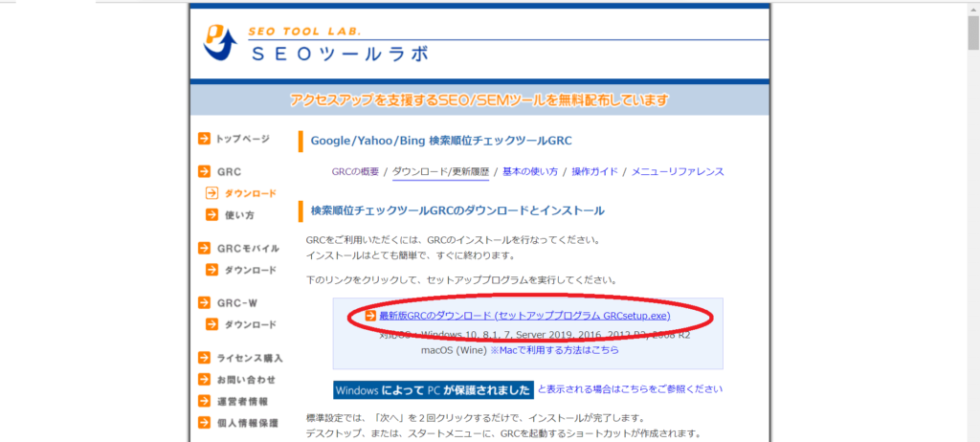The width and height of the screenshot is (980, 442).
Task: Open the GRC sidebar section
Action: tap(229, 171)
